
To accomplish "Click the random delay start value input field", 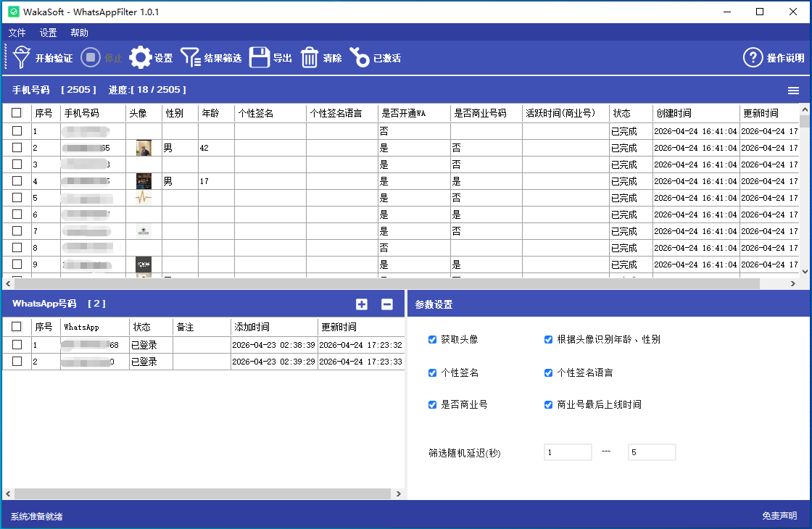I will coord(568,451).
